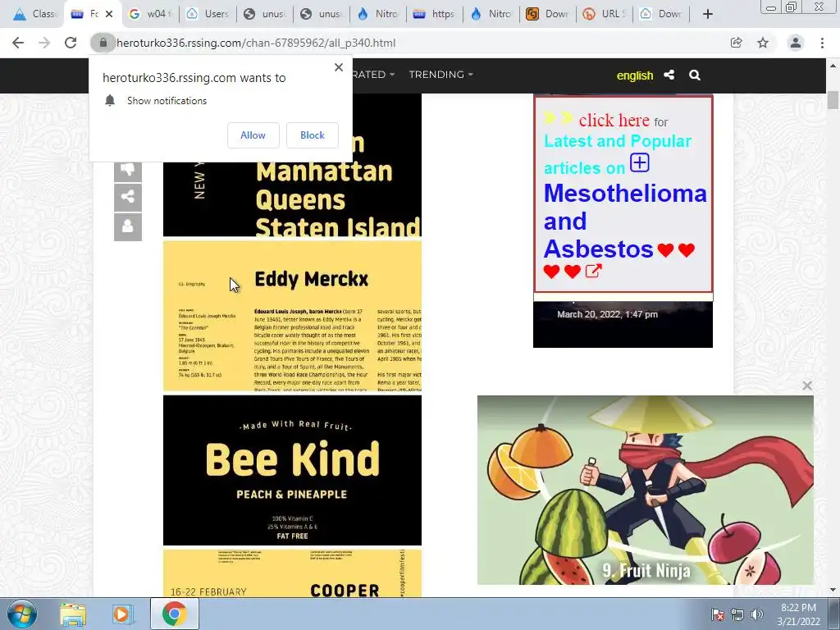Open File Explorer from the taskbar
This screenshot has width=840, height=630.
point(73,614)
